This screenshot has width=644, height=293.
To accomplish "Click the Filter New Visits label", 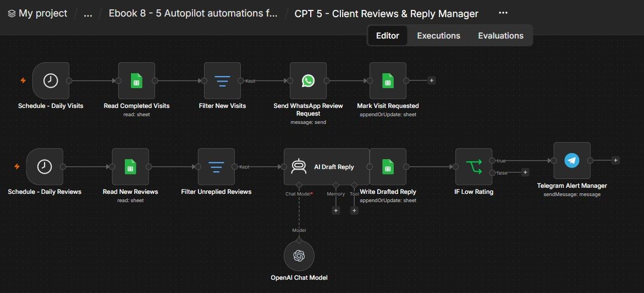I will coord(223,106).
